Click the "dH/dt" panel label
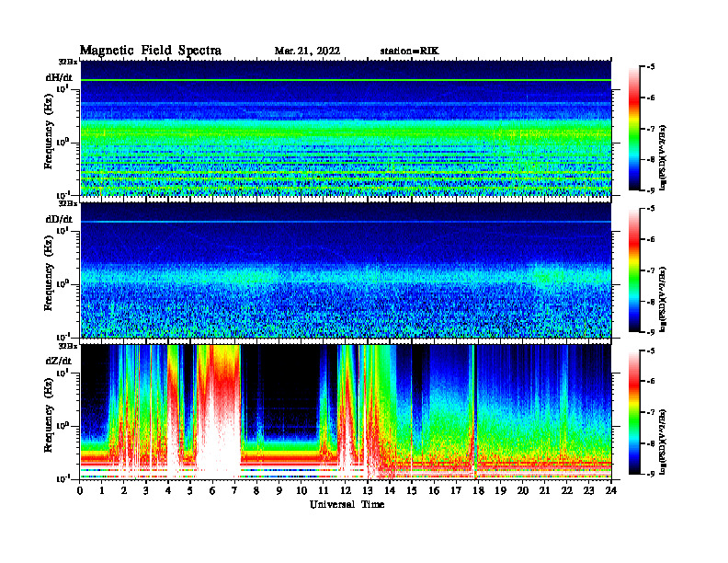The height and width of the screenshot is (563, 728). coord(59,77)
